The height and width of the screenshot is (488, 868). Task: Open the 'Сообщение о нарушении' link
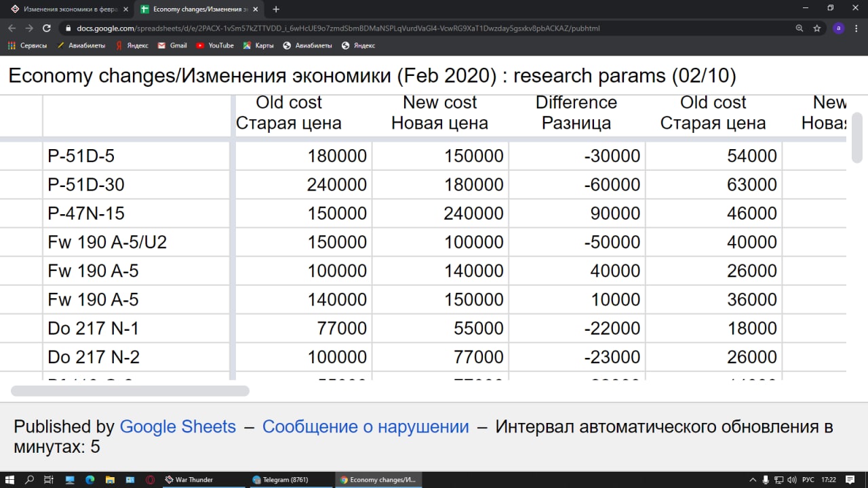point(366,426)
